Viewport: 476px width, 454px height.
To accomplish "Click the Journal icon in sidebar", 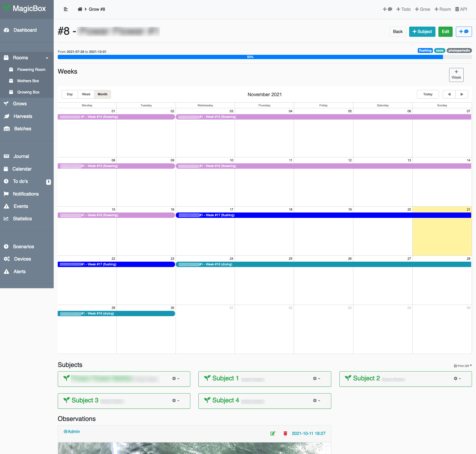I will (x=6, y=156).
